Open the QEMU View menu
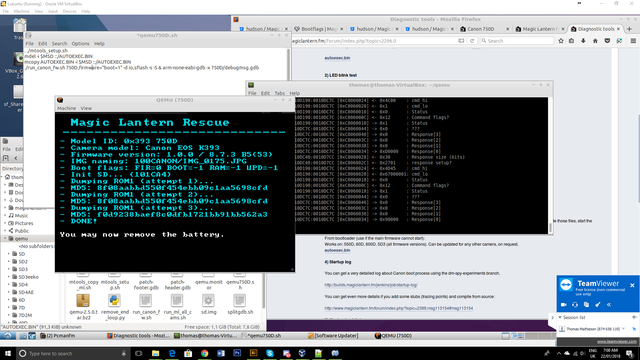The height and width of the screenshot is (360, 640). [86, 108]
